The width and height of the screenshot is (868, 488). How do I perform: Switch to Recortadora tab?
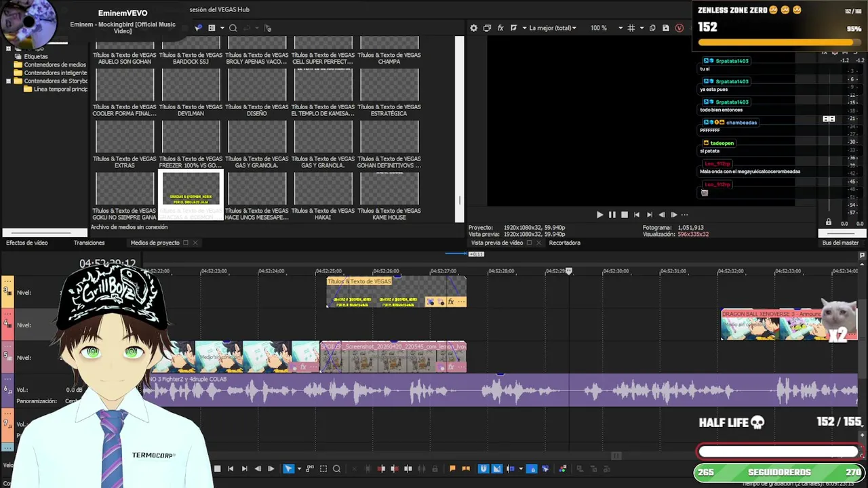point(564,243)
